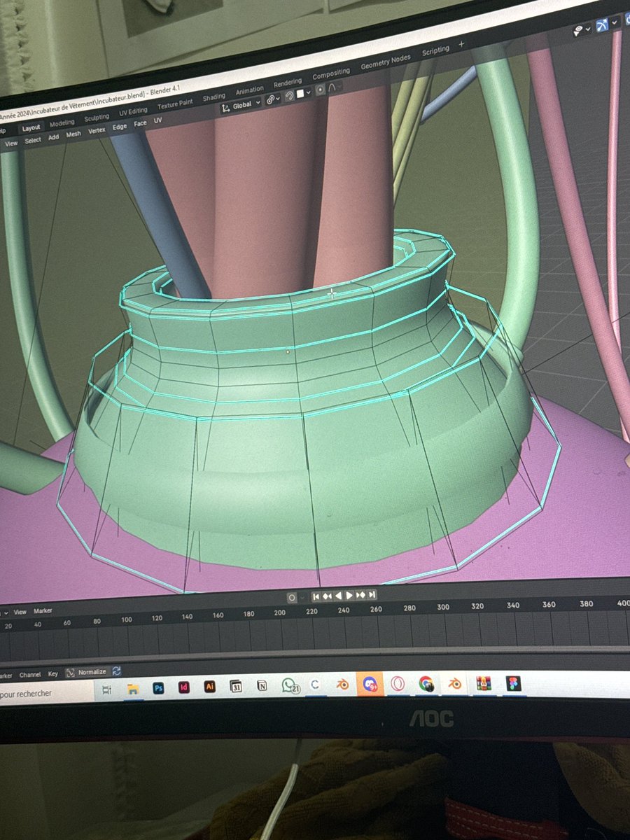Open the graph editor Key menu
Viewport: 630px width, 840px height.
[53, 674]
